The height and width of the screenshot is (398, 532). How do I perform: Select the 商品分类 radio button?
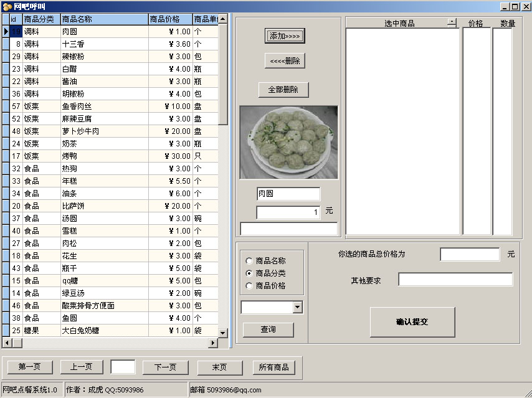tap(250, 273)
